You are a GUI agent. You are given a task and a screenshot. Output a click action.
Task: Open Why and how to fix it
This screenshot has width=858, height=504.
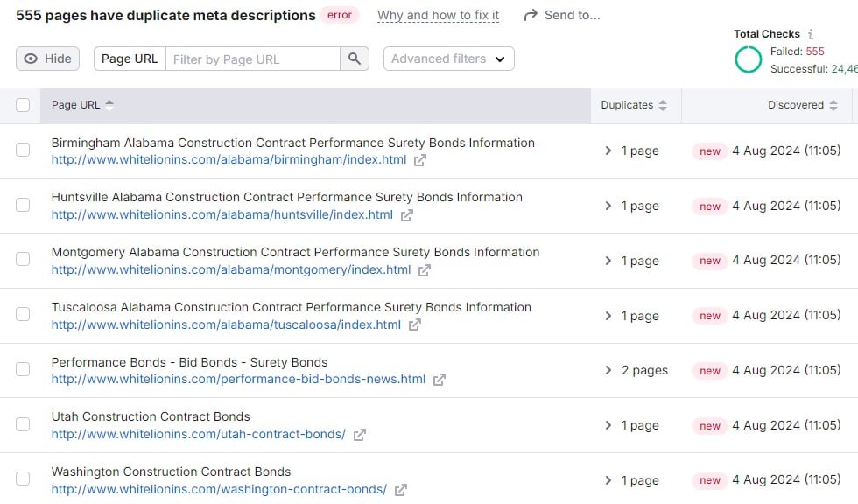point(438,15)
